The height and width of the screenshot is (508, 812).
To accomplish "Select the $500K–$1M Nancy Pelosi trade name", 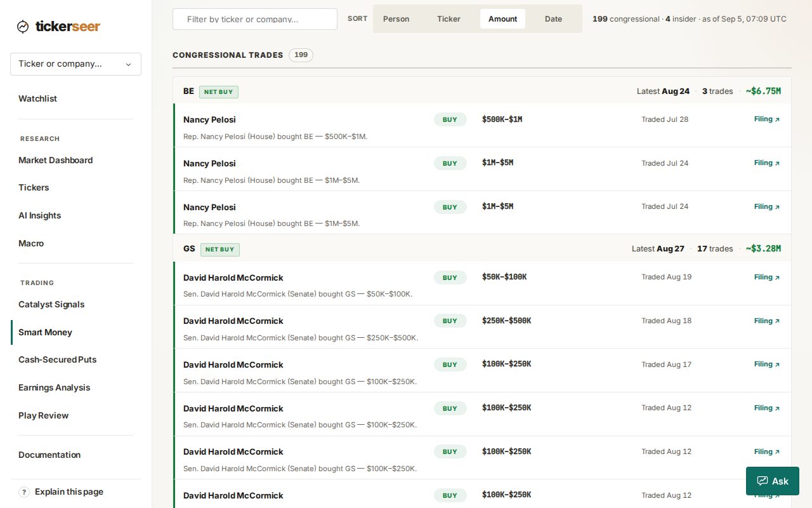I will 209,119.
